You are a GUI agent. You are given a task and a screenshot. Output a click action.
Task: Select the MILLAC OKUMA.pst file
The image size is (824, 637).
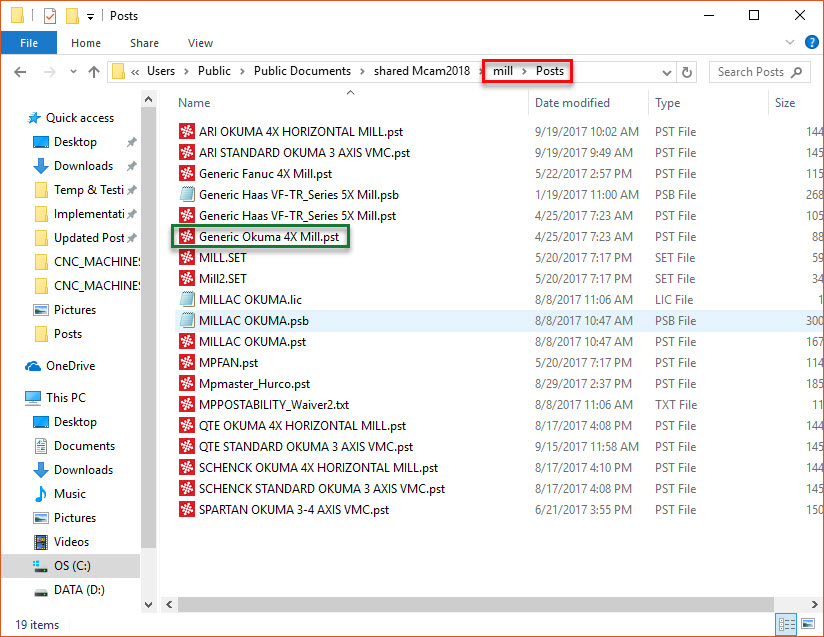(x=252, y=342)
